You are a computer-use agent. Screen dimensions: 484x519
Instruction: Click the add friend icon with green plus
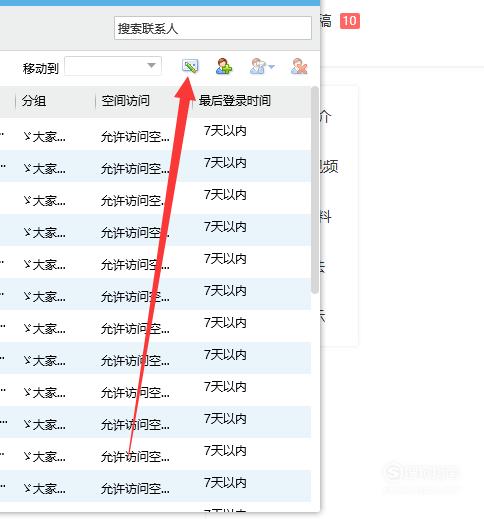pyautogui.click(x=224, y=66)
